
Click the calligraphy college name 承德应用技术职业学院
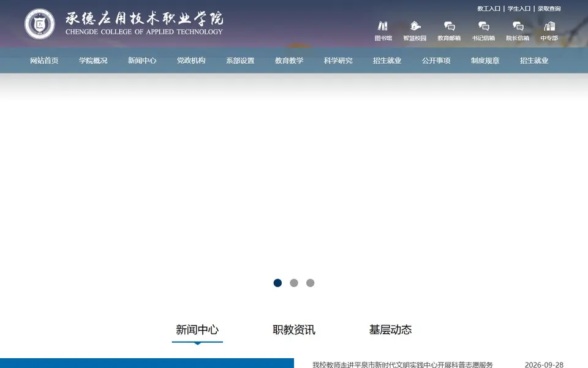(x=144, y=18)
